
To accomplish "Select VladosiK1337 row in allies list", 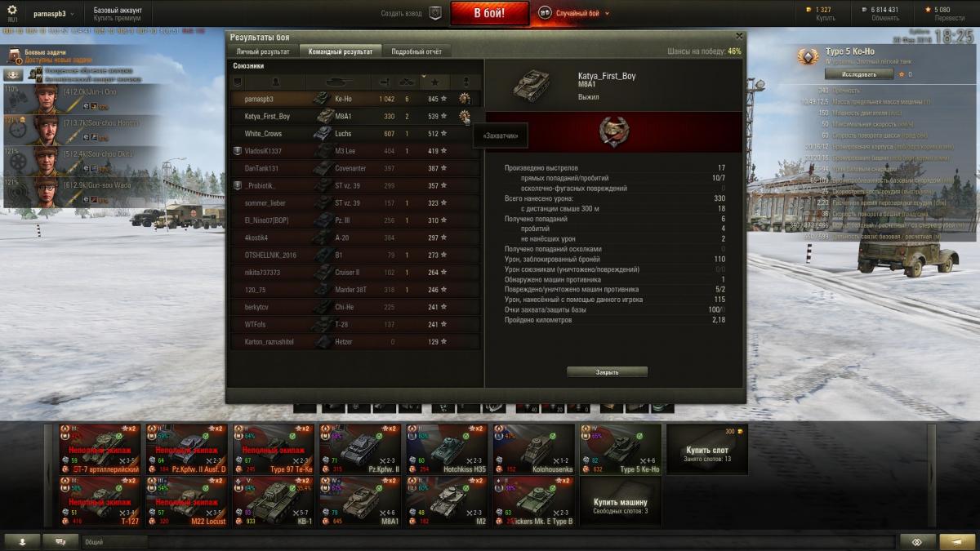I will tap(356, 151).
